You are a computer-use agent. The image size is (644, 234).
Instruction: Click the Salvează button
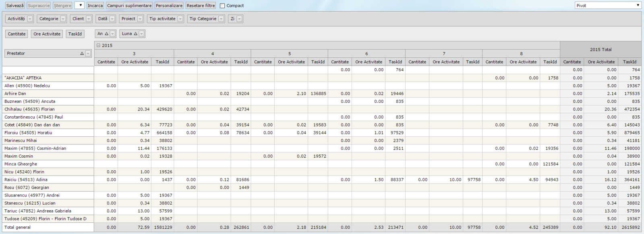click(15, 6)
